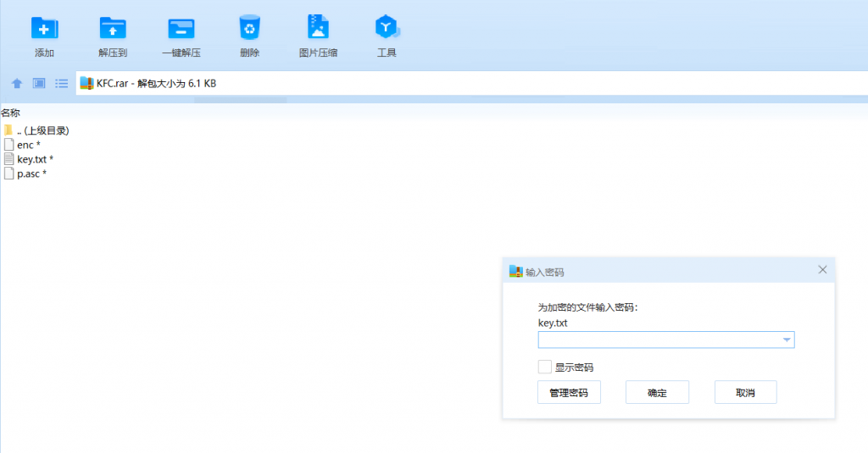The image size is (868, 453).
Task: Select the enc * file name
Action: pyautogui.click(x=29, y=145)
